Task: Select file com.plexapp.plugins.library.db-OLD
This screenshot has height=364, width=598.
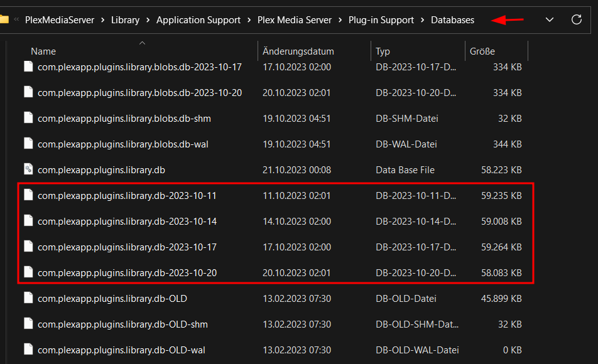Action: (x=112, y=299)
